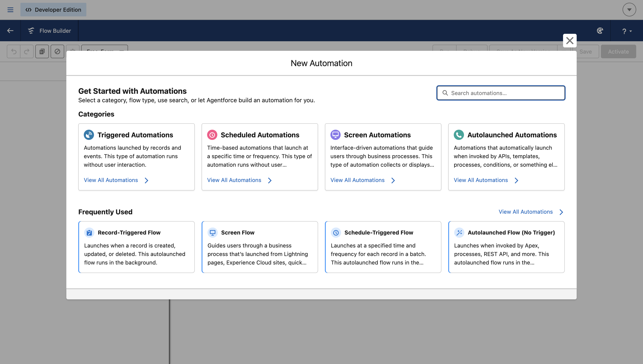Click chevron beside Frequently Used View All Automations
The height and width of the screenshot is (364, 643).
pos(561,212)
